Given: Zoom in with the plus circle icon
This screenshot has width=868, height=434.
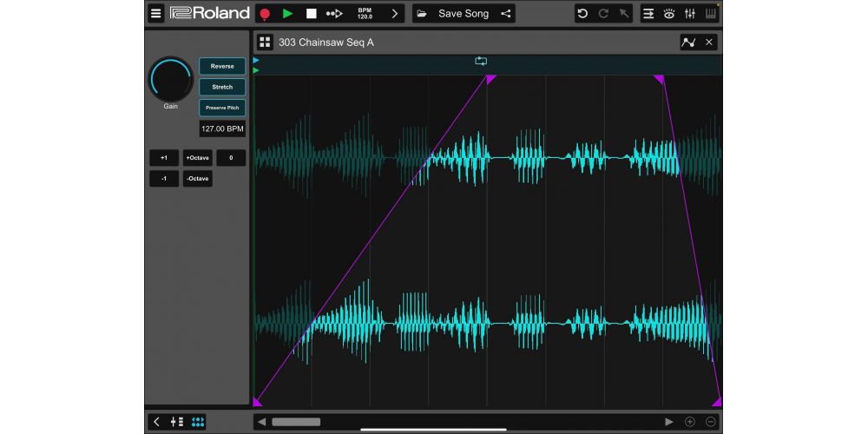Looking at the screenshot, I should click(x=690, y=422).
